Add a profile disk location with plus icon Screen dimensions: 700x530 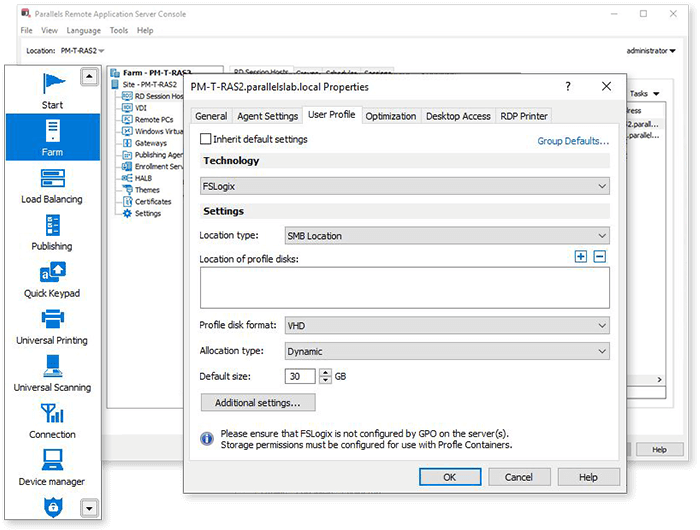[581, 257]
